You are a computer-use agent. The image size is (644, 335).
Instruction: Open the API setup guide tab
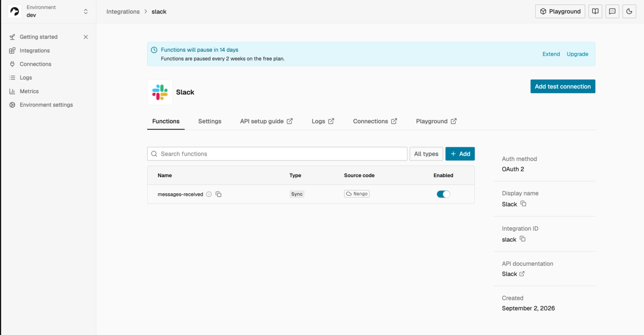[x=266, y=121]
